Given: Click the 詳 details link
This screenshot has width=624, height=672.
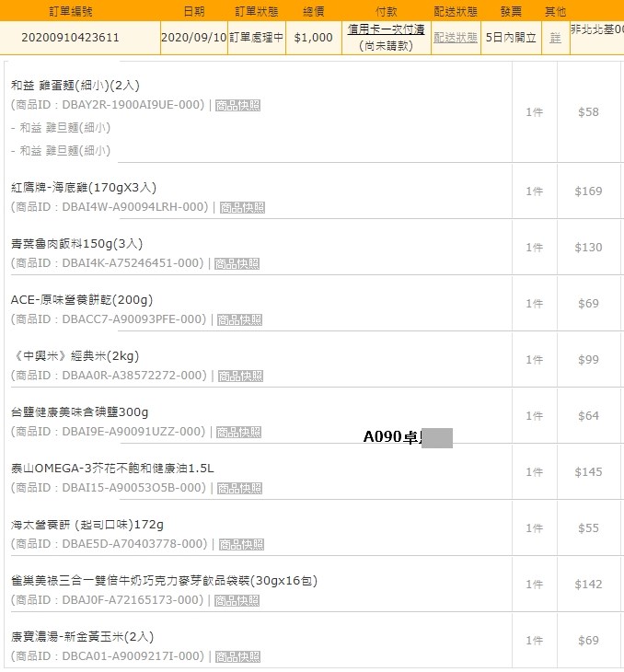Looking at the screenshot, I should tap(555, 38).
